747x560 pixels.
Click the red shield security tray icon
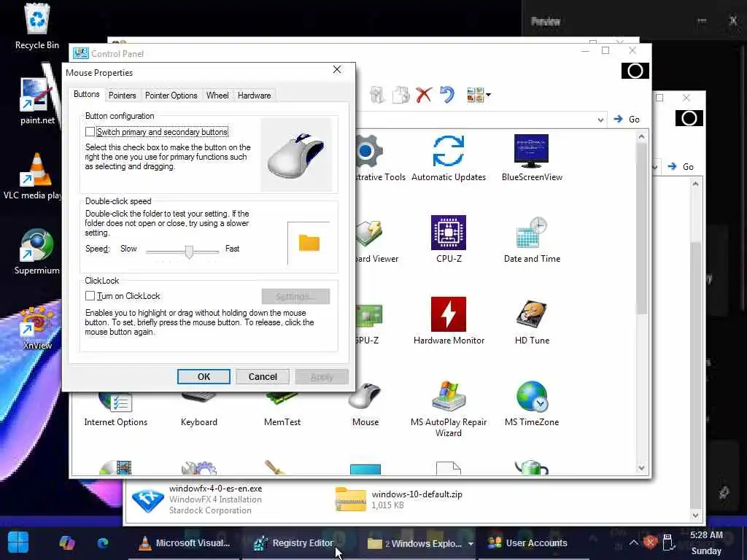coord(650,542)
